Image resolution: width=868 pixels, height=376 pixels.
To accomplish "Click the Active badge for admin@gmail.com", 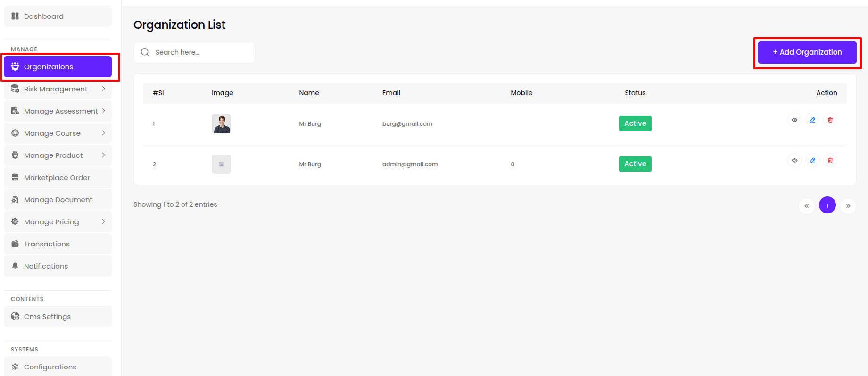I will (635, 164).
